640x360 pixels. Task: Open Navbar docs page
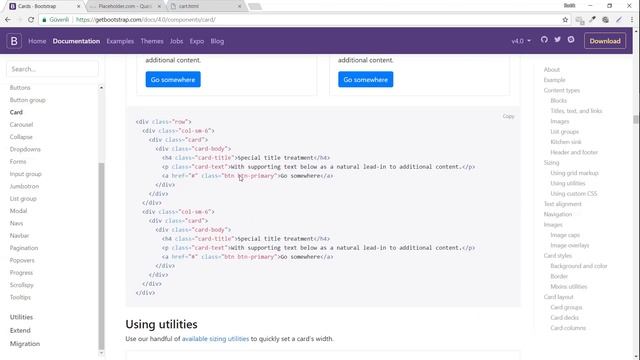[20, 236]
